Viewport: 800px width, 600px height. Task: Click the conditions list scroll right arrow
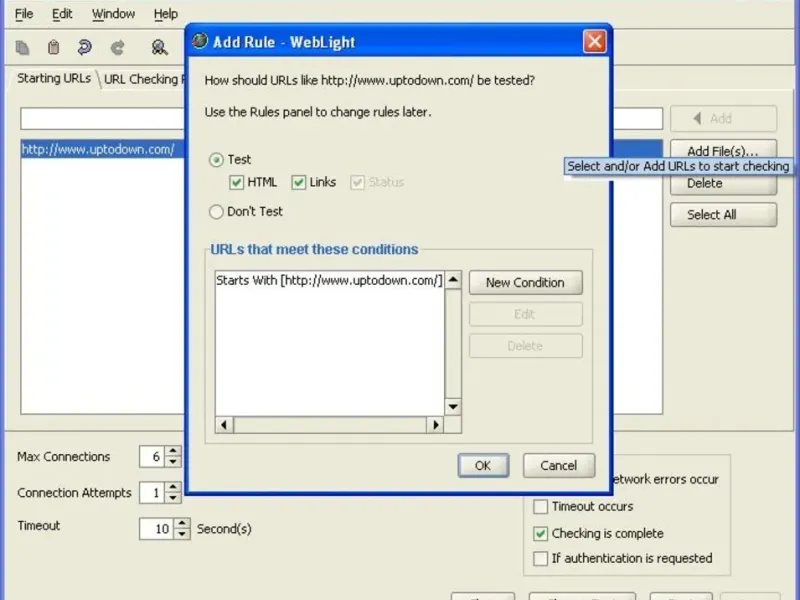[x=435, y=424]
